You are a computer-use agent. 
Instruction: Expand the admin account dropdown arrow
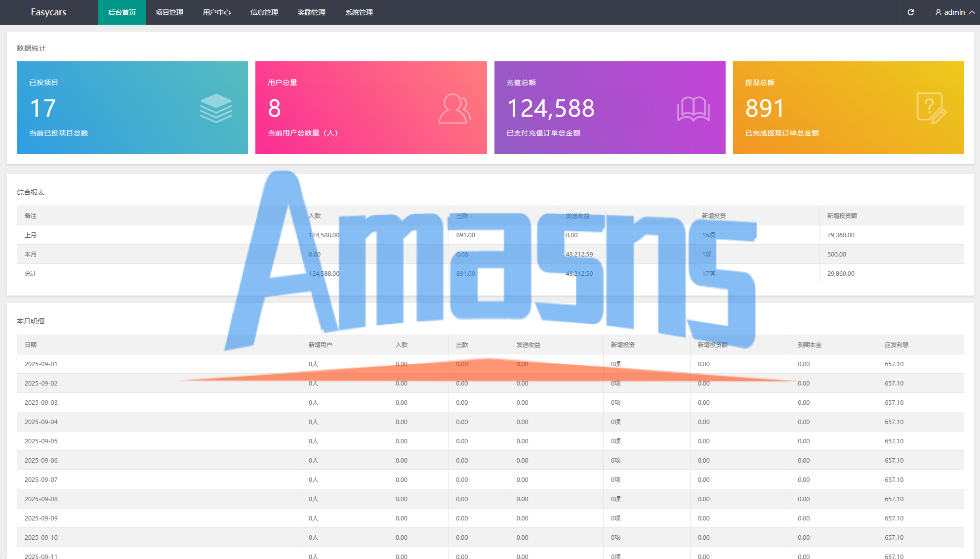coord(972,12)
